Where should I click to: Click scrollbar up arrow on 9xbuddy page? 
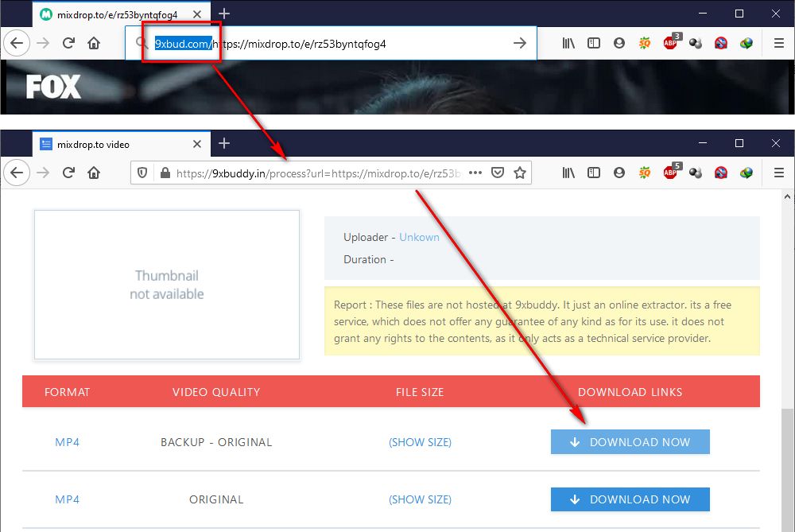click(787, 196)
